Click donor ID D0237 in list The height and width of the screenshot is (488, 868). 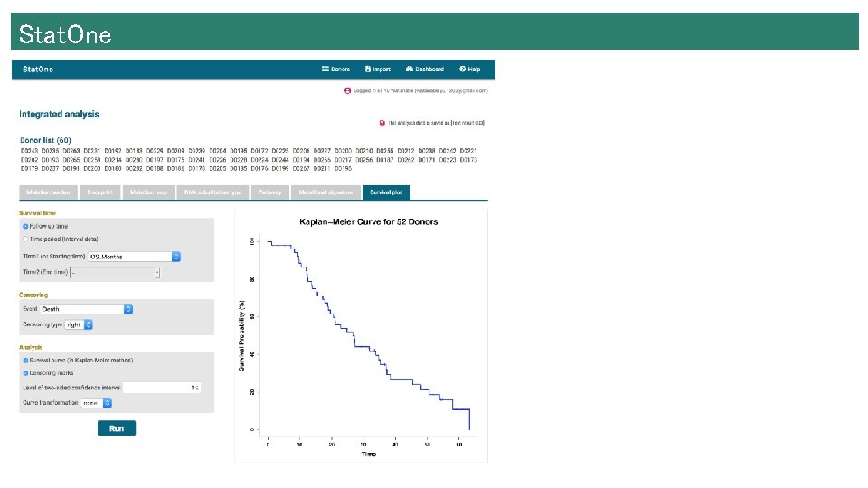pyautogui.click(x=50, y=169)
